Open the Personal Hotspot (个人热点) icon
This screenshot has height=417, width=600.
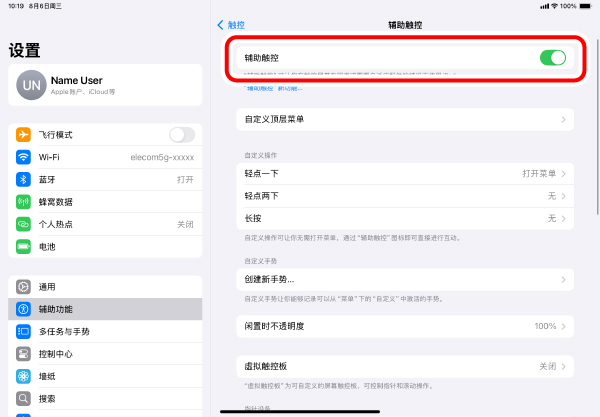(22, 224)
